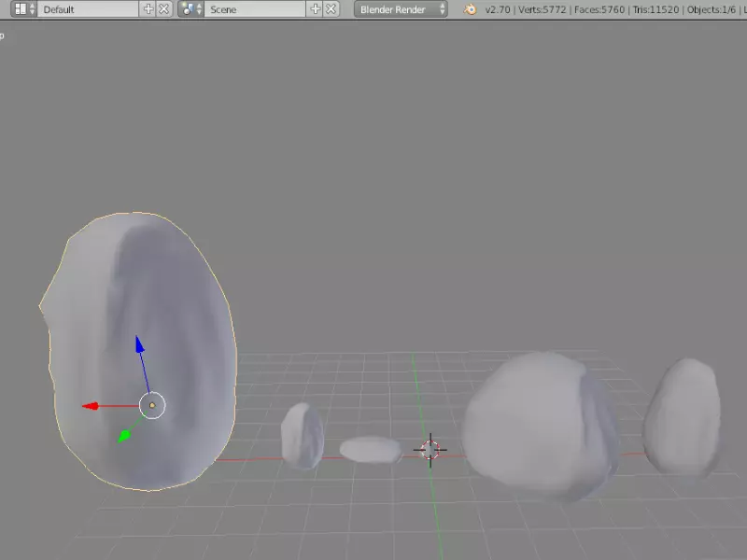747x560 pixels.
Task: Click the white gizmo center circle
Action: [x=152, y=406]
